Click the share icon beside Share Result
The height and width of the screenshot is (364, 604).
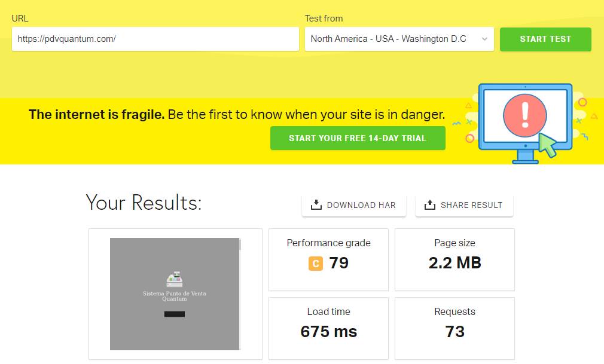coord(429,205)
